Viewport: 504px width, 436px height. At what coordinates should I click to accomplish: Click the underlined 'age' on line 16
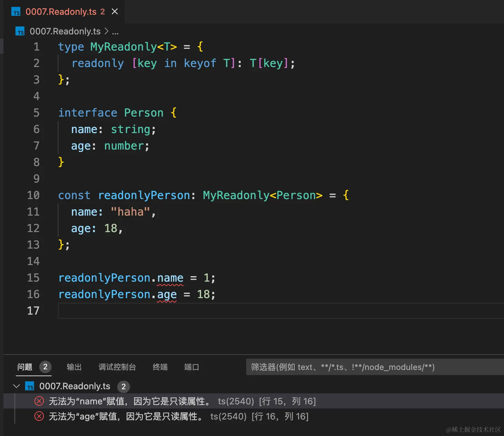[167, 295]
